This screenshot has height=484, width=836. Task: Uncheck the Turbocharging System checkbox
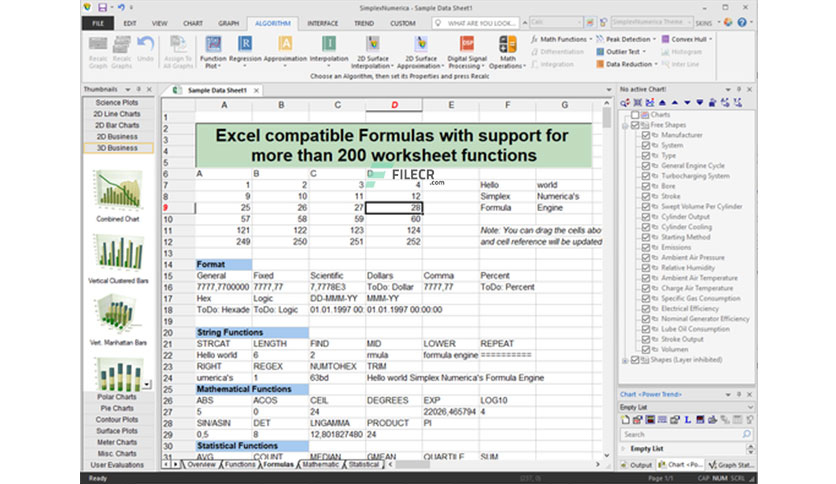click(x=646, y=176)
